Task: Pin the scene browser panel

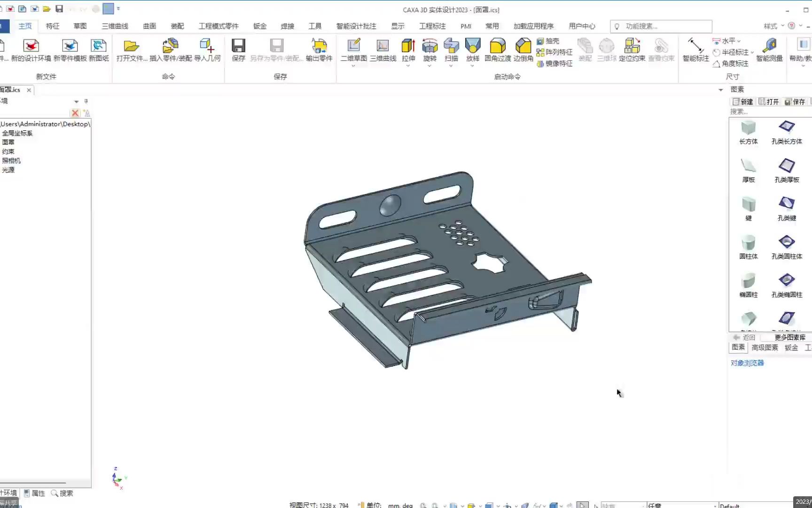Action: [x=86, y=101]
